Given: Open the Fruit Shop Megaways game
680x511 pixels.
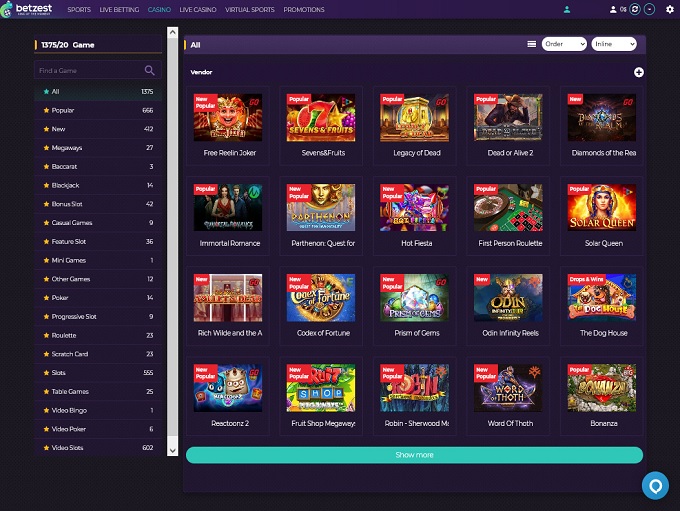Looking at the screenshot, I should click(321, 396).
